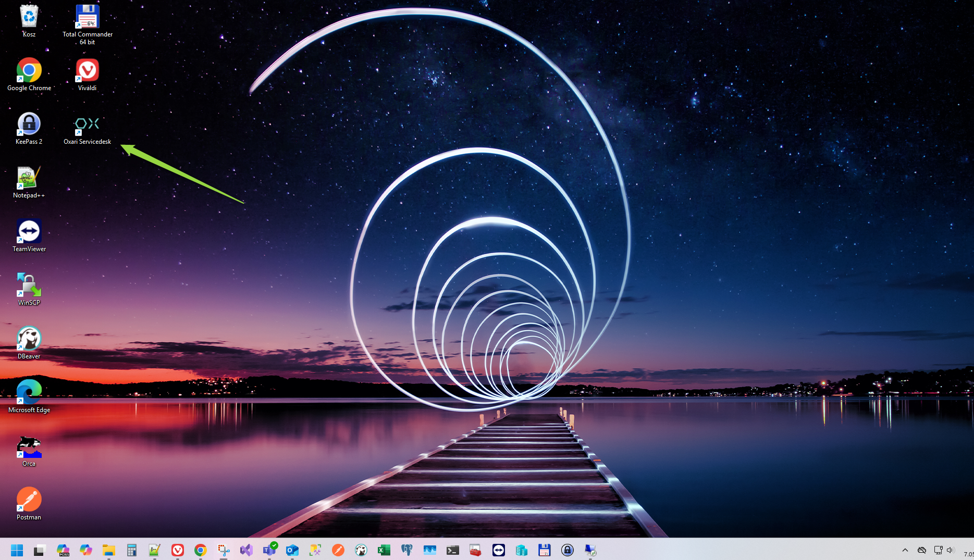Select the Postman desktop shortcut
The width and height of the screenshot is (974, 560).
click(x=29, y=504)
